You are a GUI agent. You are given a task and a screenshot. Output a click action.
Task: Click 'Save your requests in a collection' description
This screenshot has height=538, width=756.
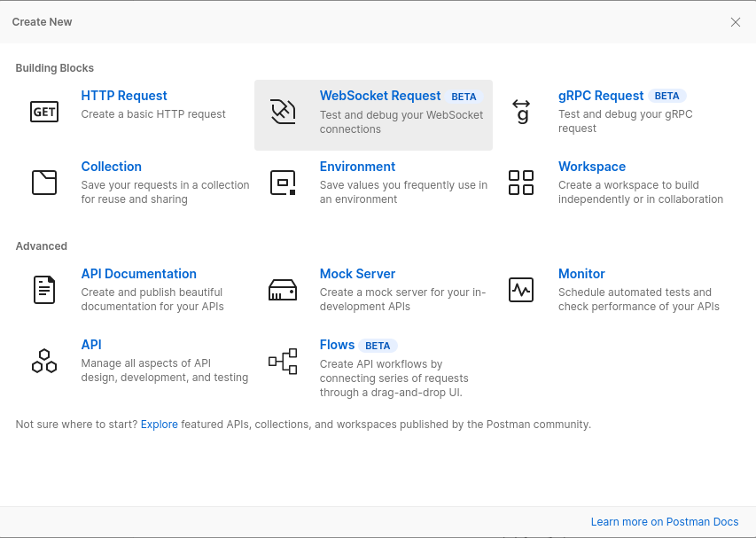165,191
